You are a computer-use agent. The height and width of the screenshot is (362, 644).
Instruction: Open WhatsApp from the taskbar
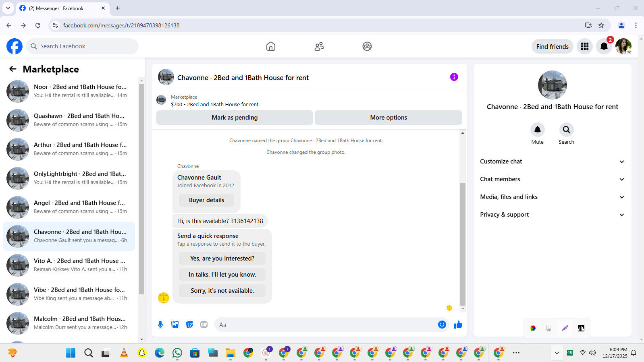click(x=177, y=353)
